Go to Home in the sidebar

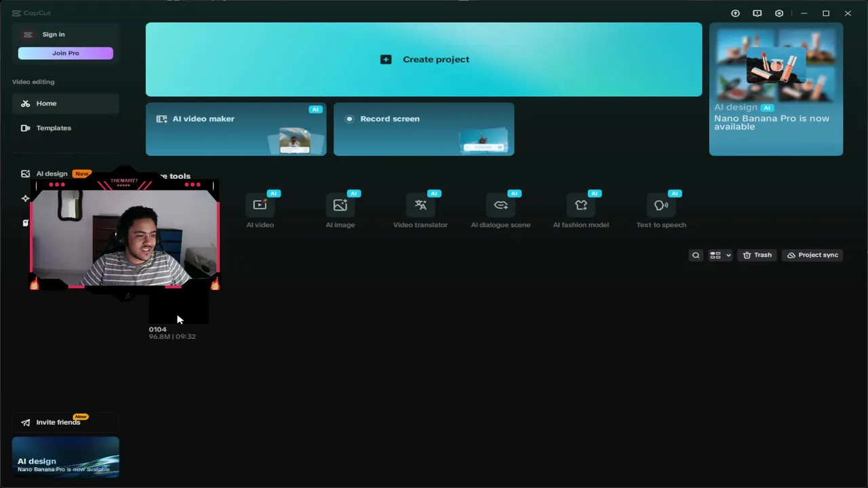(x=66, y=104)
